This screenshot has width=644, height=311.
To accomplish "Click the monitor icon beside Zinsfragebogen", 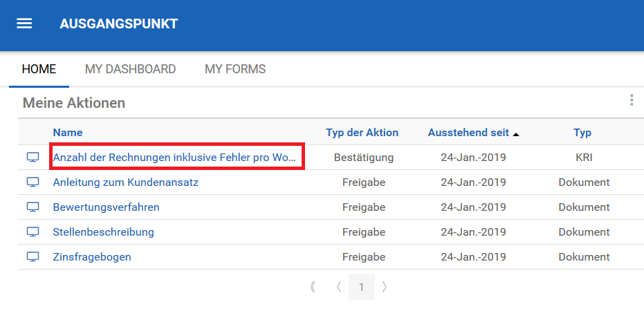I will (x=33, y=257).
